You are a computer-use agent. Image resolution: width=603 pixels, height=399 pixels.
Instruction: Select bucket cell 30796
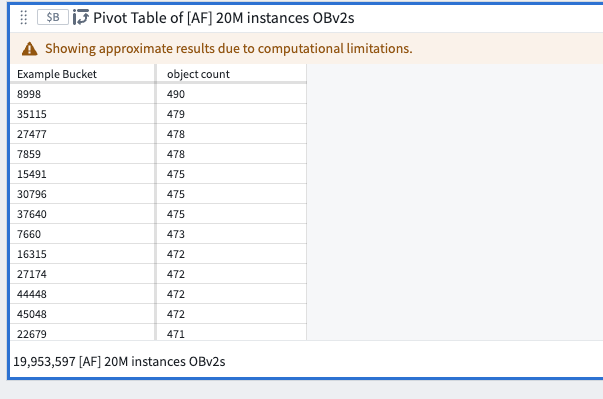(82, 194)
